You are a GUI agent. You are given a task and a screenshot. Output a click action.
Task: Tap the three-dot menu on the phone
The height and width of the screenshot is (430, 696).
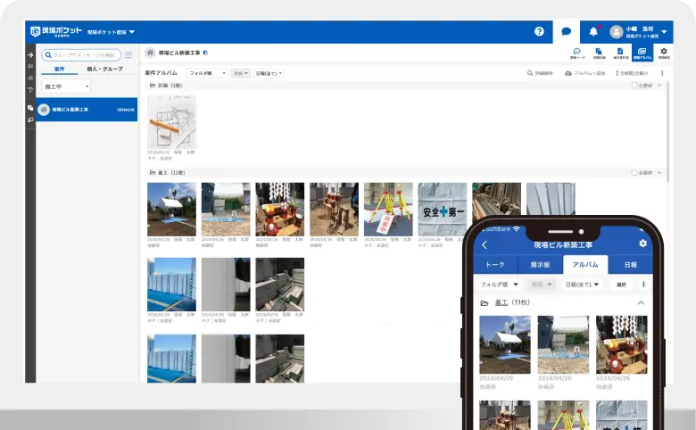pos(643,284)
